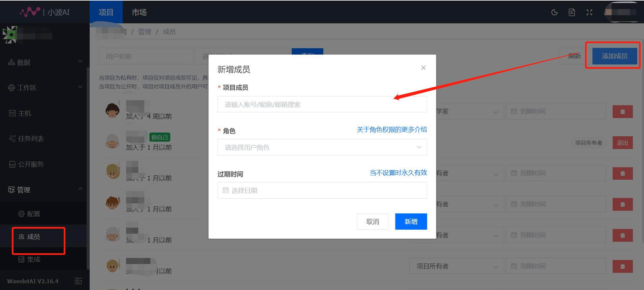644x290 pixels.
Task: Click the 新增 button in dialog
Action: pyautogui.click(x=411, y=222)
